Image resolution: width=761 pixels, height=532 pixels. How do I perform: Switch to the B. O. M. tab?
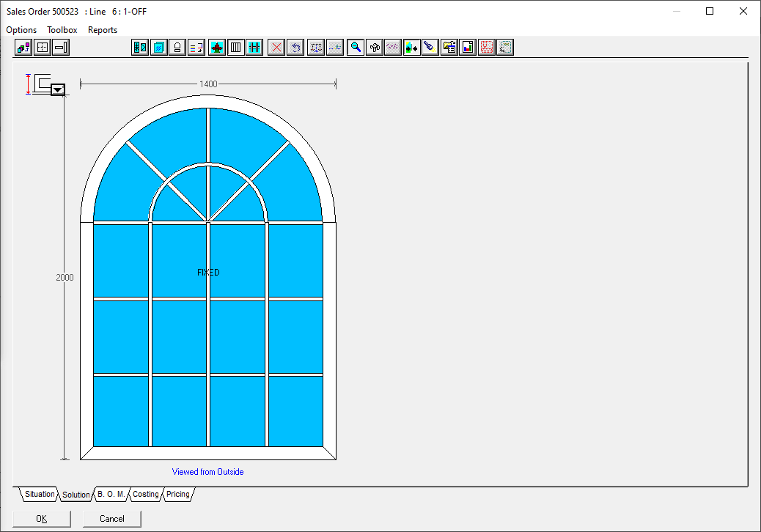111,495
